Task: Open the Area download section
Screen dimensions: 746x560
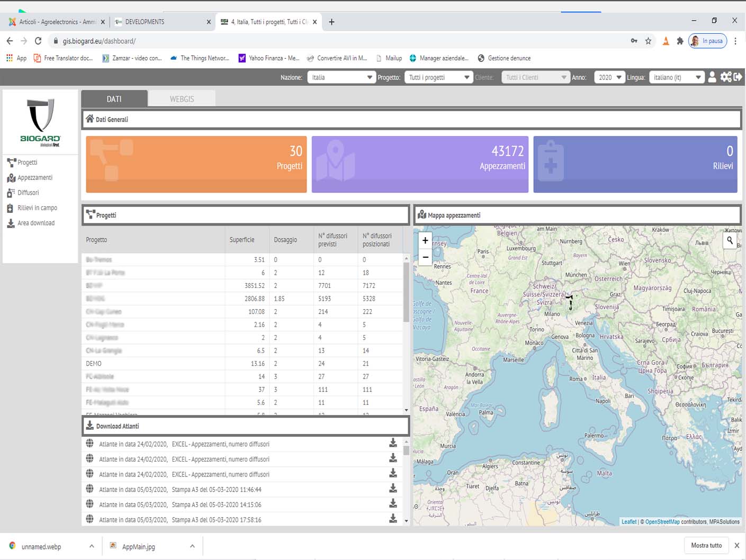Action: click(31, 223)
